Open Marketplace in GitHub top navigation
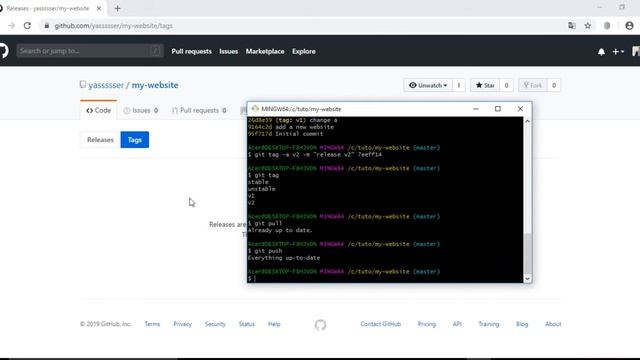The height and width of the screenshot is (360, 640). pyautogui.click(x=265, y=51)
